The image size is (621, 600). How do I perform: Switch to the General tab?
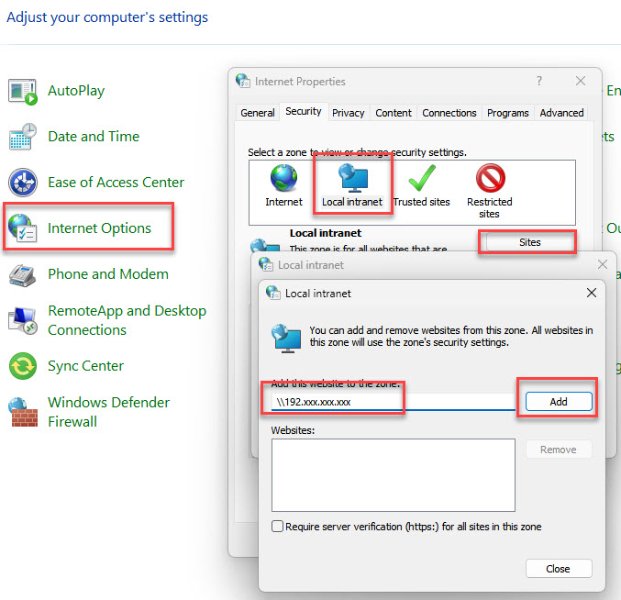(257, 113)
